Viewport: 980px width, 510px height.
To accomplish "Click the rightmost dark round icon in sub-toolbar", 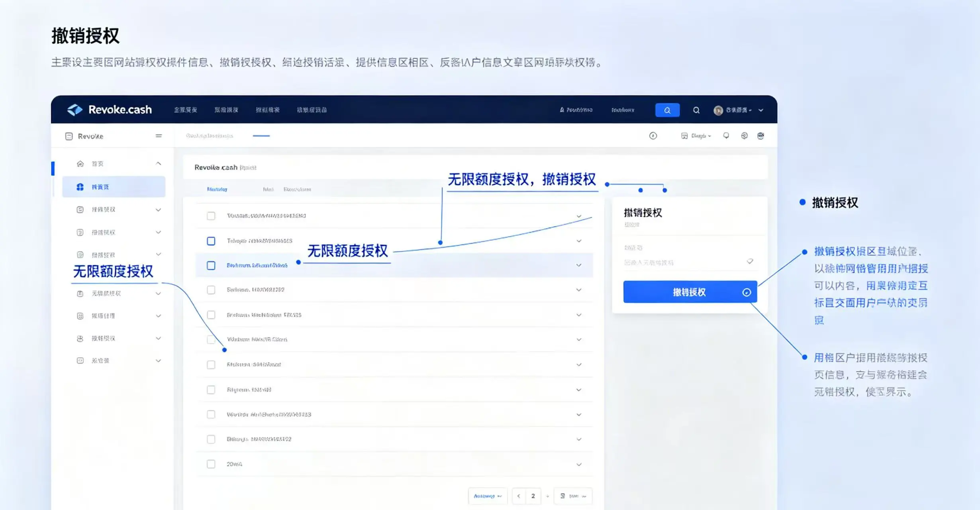I will click(x=760, y=136).
